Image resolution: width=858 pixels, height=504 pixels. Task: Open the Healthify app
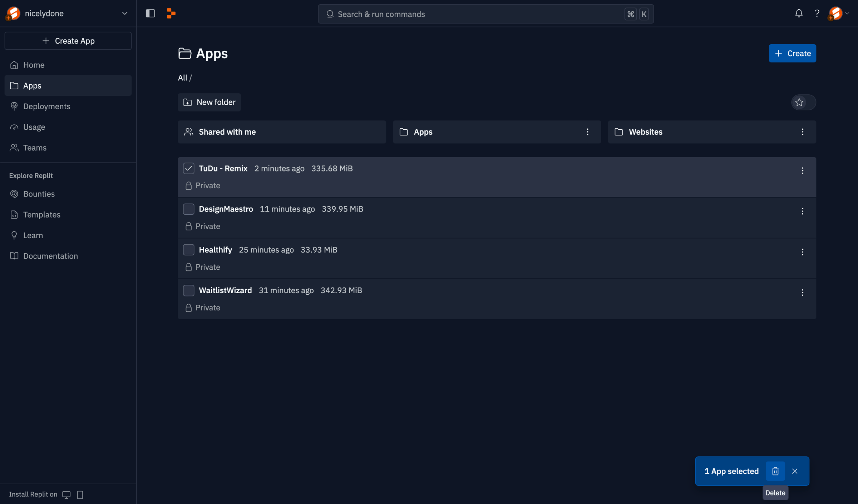click(x=215, y=250)
